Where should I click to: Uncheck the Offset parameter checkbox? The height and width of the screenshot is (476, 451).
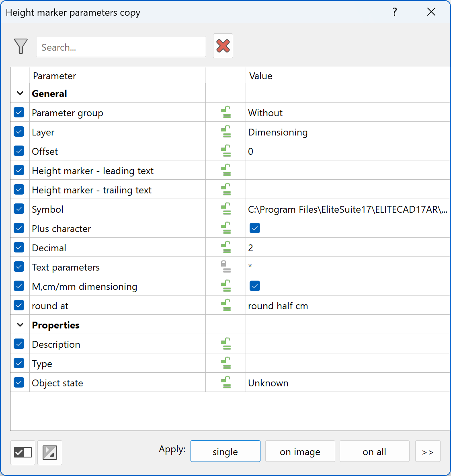(19, 151)
